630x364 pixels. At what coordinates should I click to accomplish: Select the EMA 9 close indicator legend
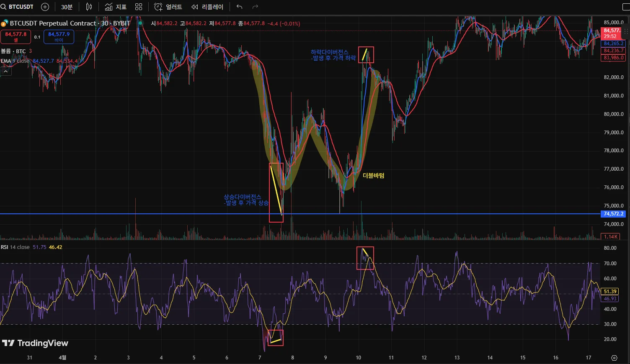15,61
